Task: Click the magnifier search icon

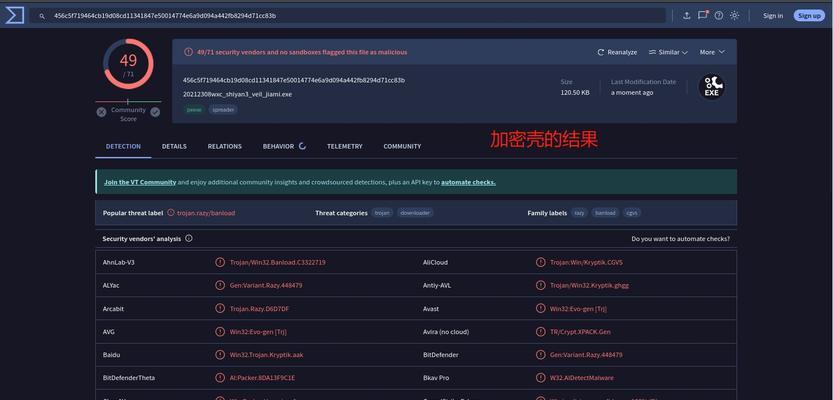Action: coord(42,16)
